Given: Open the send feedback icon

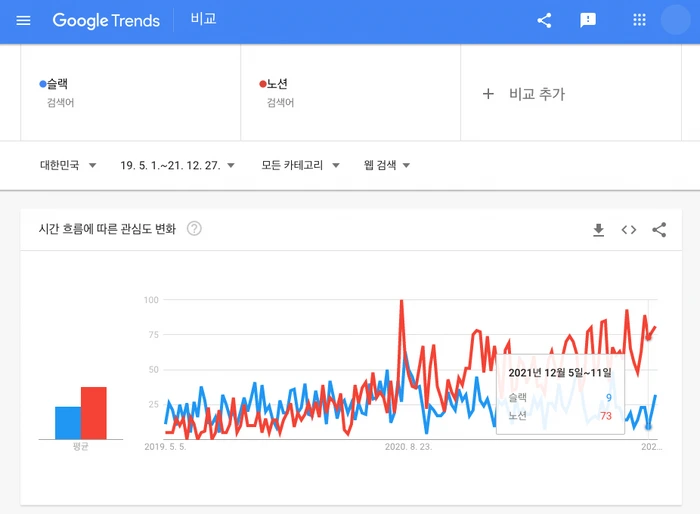Looking at the screenshot, I should point(588,20).
